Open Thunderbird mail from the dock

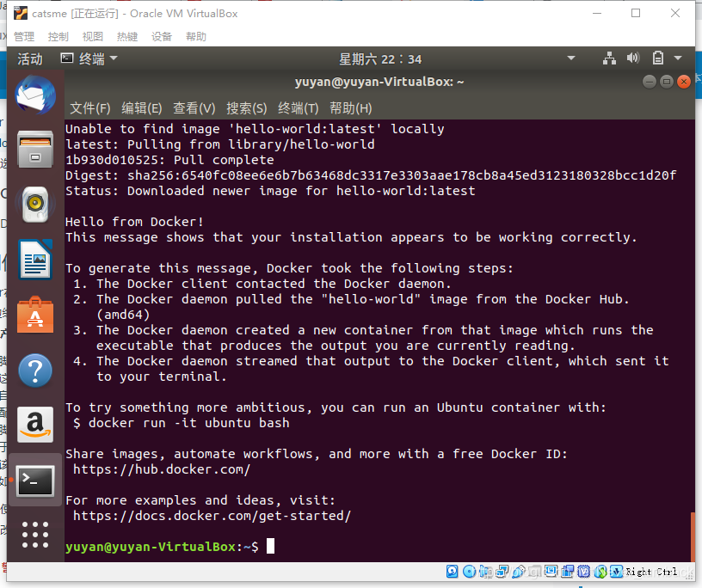35,95
